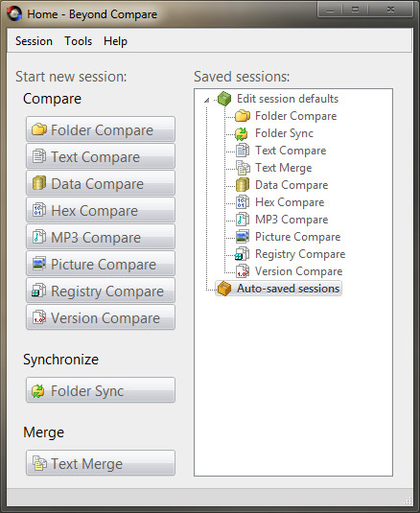Click the green Edit session defaults icon
Viewport: 420px width, 513px height.
pyautogui.click(x=224, y=99)
